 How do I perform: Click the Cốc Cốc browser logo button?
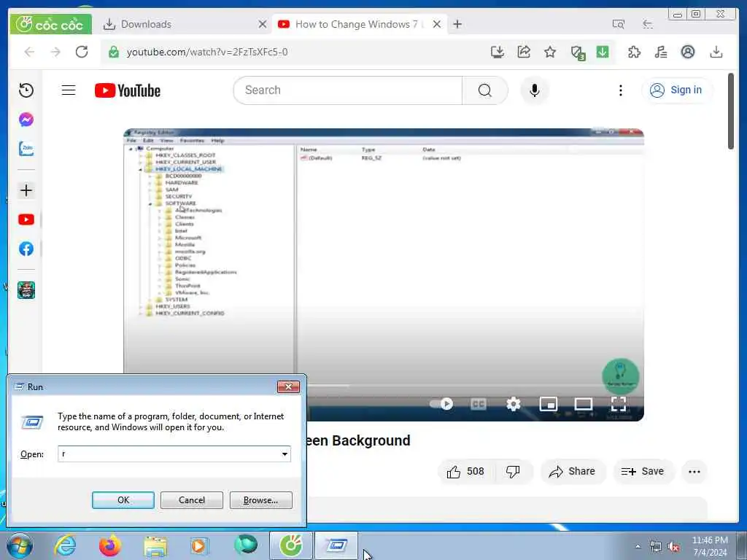click(50, 24)
